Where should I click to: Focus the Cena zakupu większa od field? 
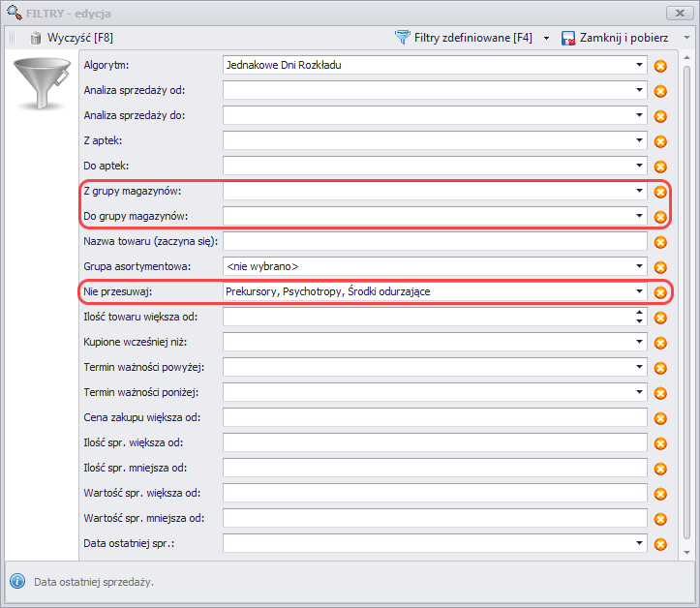pos(434,417)
